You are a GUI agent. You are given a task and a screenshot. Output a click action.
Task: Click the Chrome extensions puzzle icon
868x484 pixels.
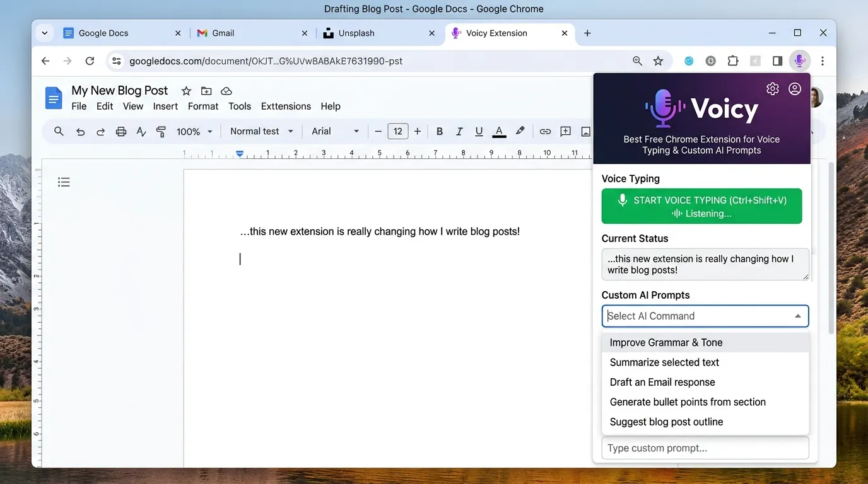pos(732,61)
